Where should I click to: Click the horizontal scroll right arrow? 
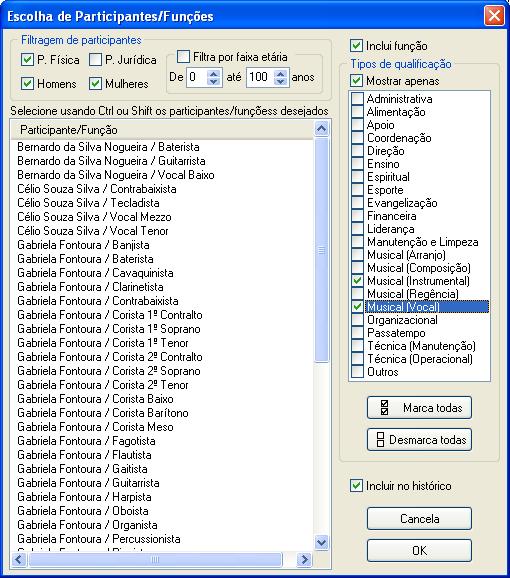(x=304, y=560)
